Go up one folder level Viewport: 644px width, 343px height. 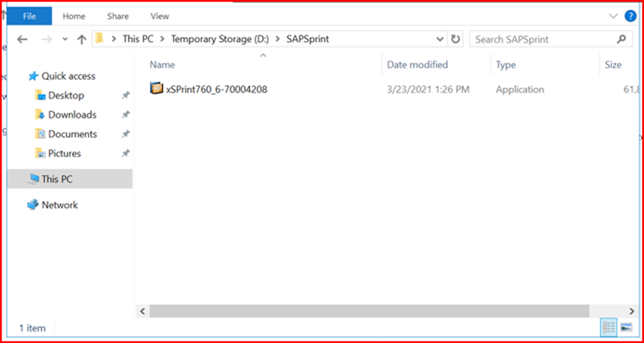click(x=81, y=40)
